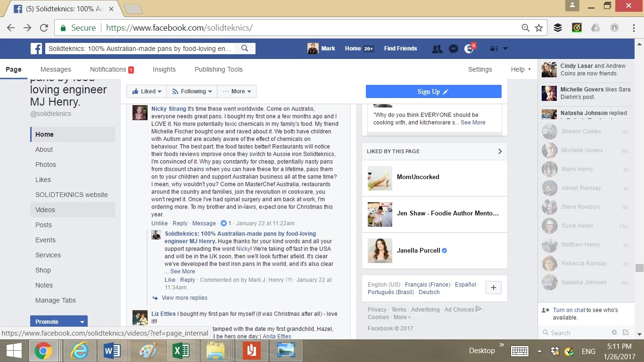Click Nicky Strang's profile thumbnail
644x362 pixels.
click(x=140, y=113)
